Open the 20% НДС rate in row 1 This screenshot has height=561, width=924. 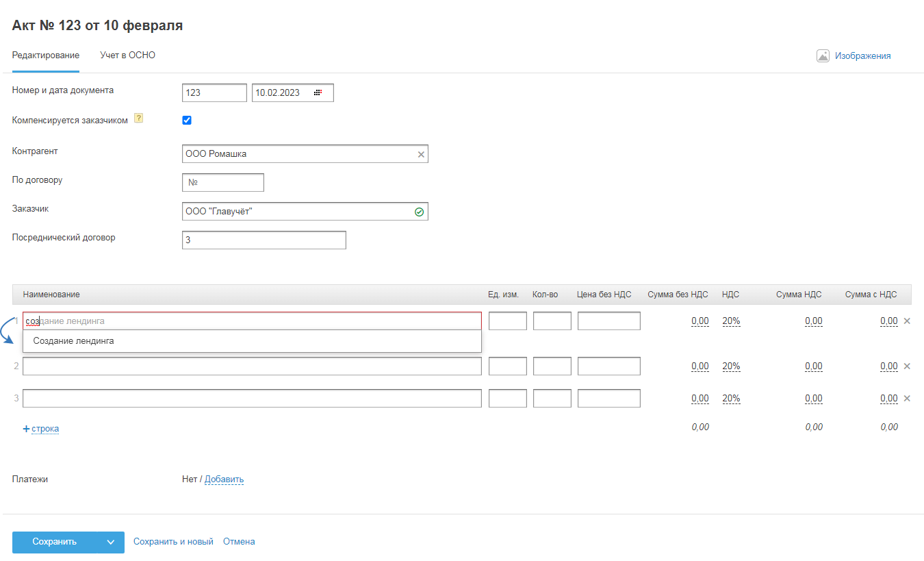(x=731, y=321)
